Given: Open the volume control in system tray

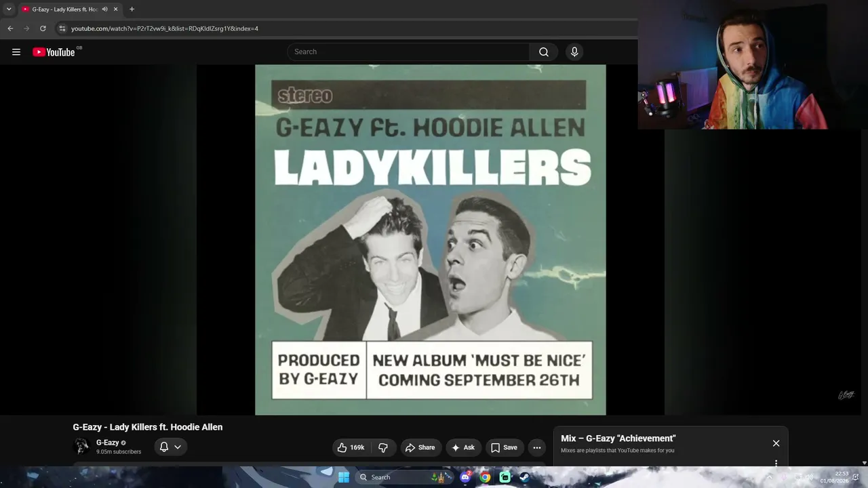Looking at the screenshot, I should 809,477.
